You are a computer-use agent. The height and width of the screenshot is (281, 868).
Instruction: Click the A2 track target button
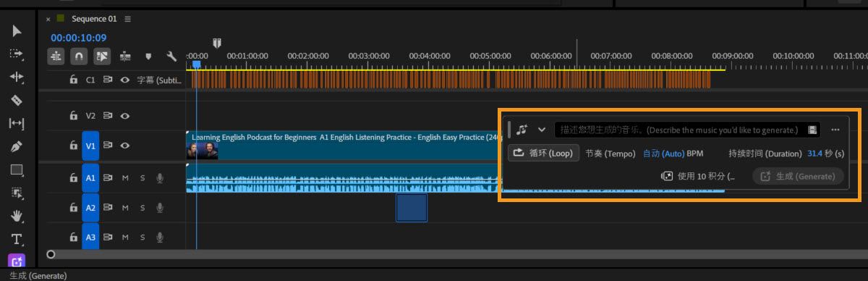90,208
